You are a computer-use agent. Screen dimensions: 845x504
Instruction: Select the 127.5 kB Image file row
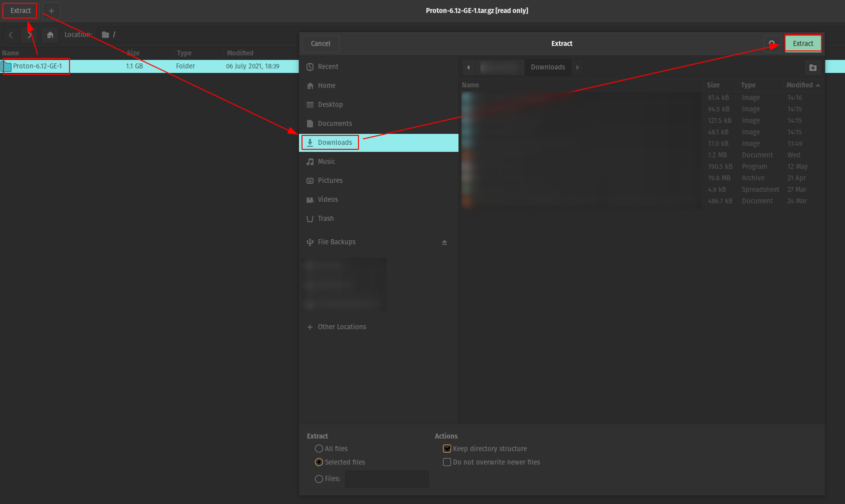tap(642, 121)
